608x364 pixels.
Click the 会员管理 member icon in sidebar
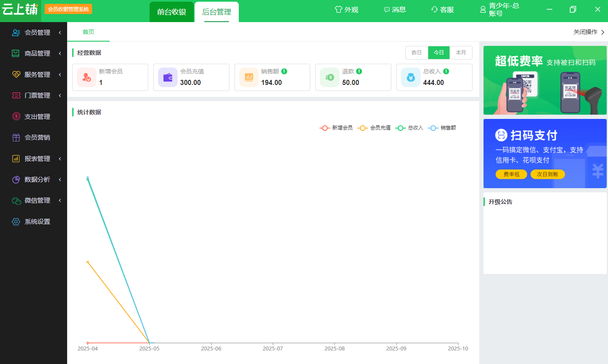tap(16, 33)
